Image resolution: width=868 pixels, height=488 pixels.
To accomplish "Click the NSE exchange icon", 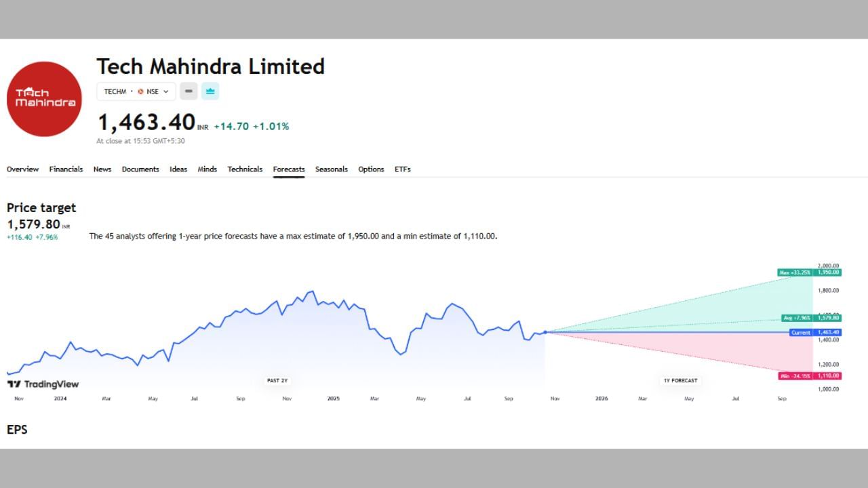I will point(141,91).
